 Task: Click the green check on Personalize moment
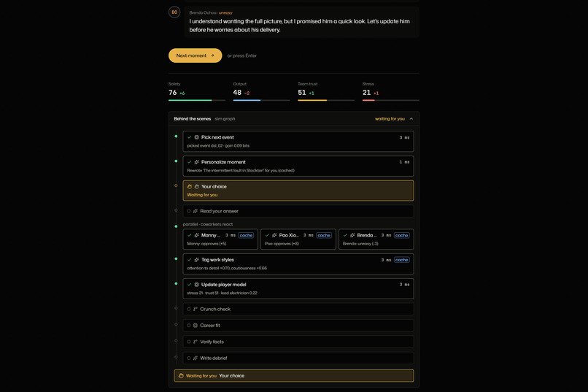[x=190, y=162]
